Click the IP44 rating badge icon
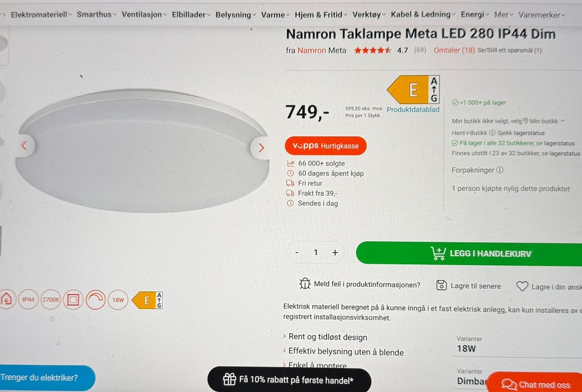 click(28, 299)
